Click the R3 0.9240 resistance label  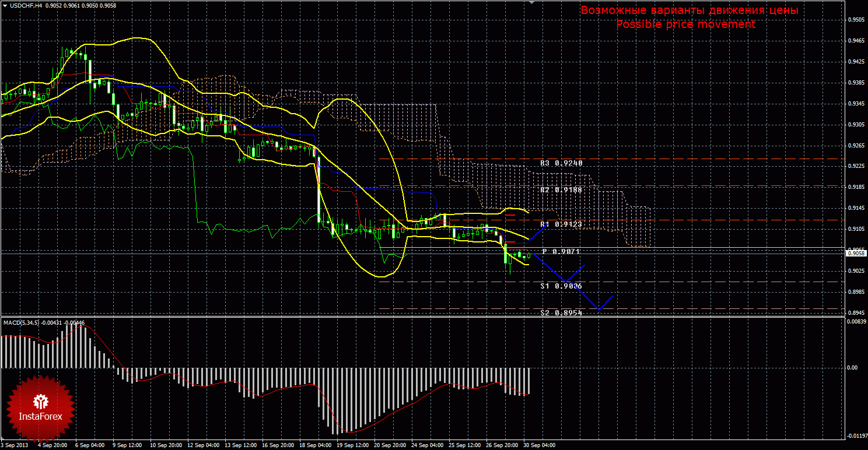pyautogui.click(x=561, y=163)
